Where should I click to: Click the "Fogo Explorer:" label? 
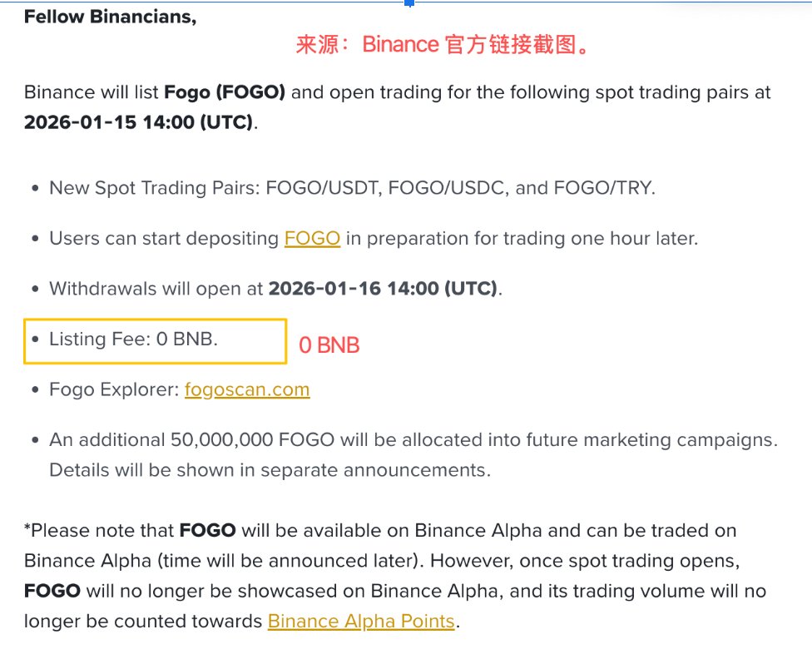[x=114, y=389]
